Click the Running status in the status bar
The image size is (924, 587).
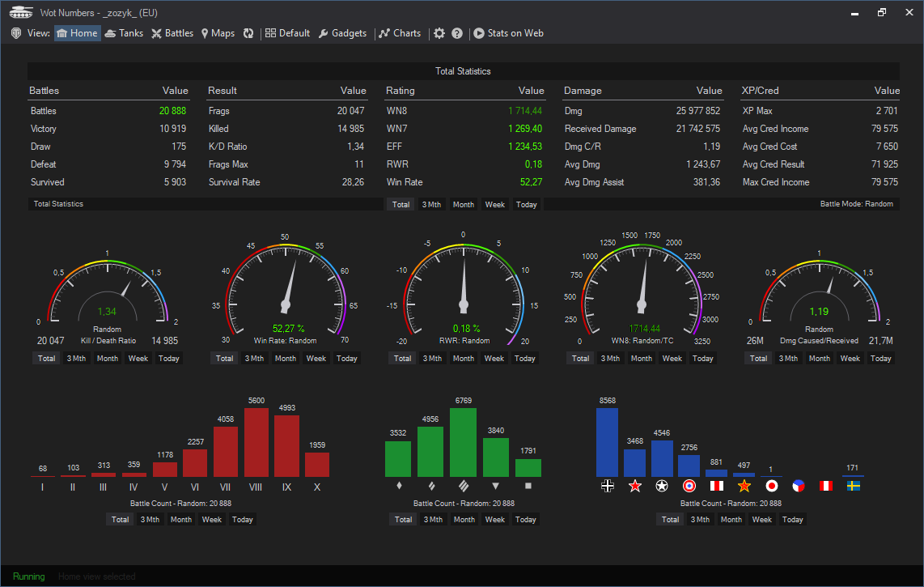point(29,576)
